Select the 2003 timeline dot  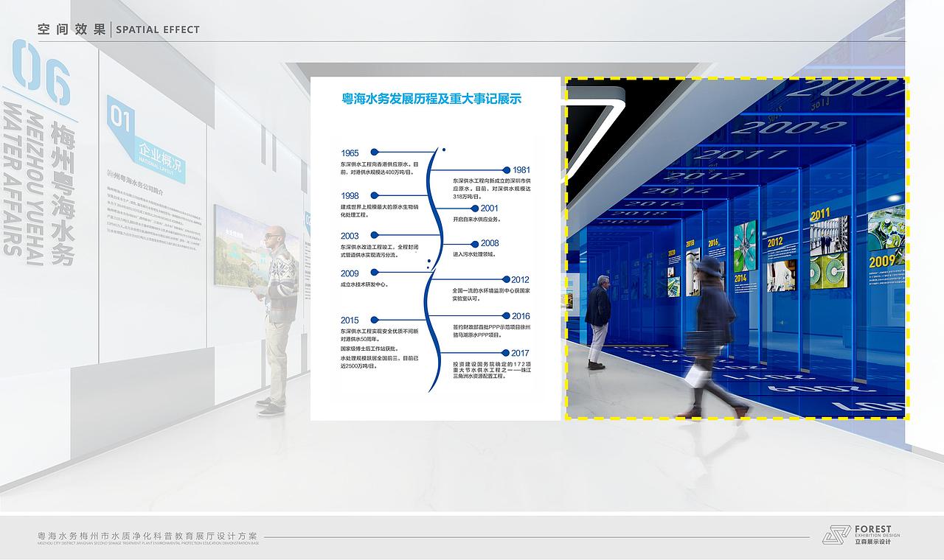pyautogui.click(x=374, y=236)
